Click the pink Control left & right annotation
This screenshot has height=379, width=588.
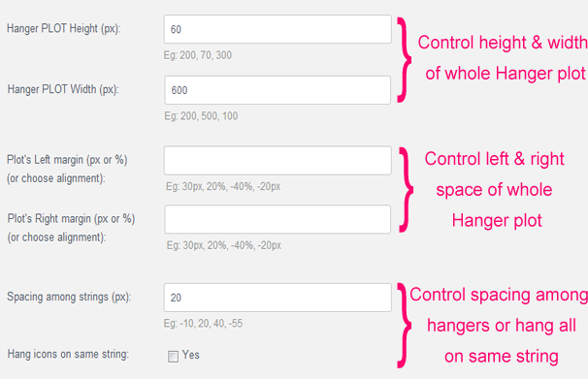[x=494, y=190]
